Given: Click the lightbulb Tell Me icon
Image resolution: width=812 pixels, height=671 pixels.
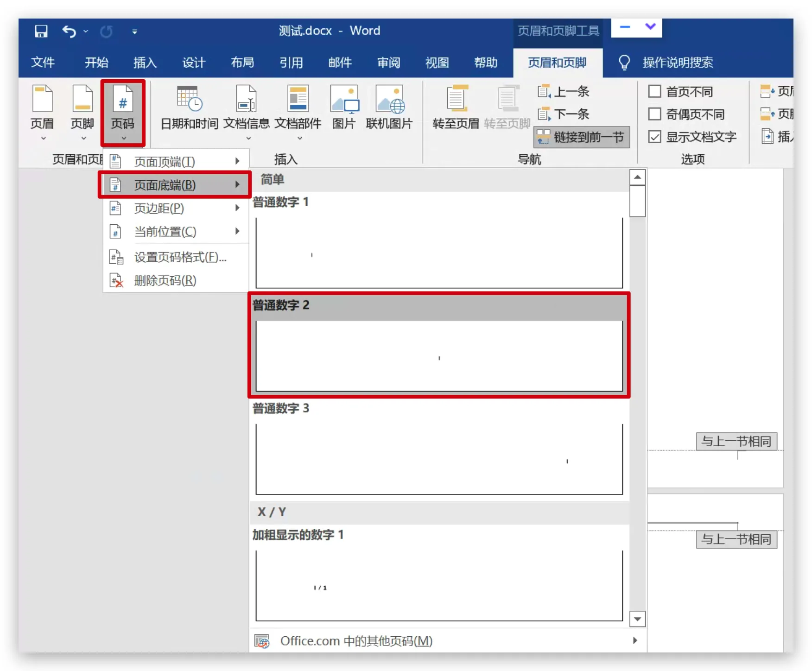Looking at the screenshot, I should pos(624,63).
